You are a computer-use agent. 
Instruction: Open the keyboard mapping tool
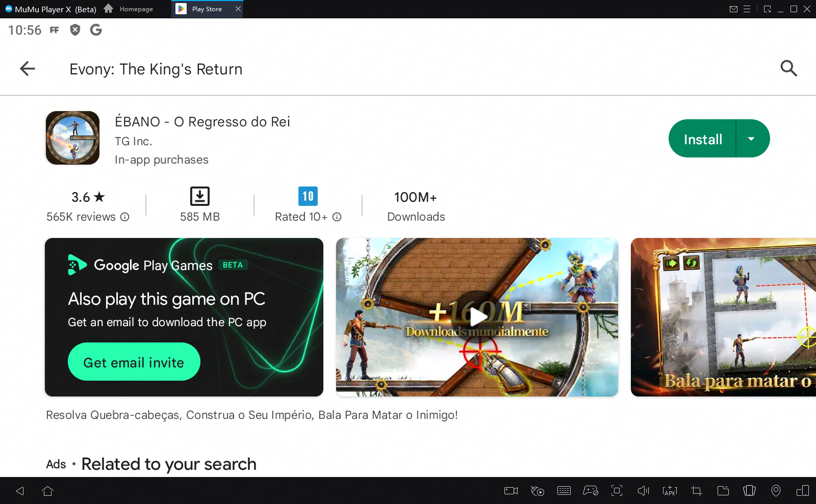point(564,491)
